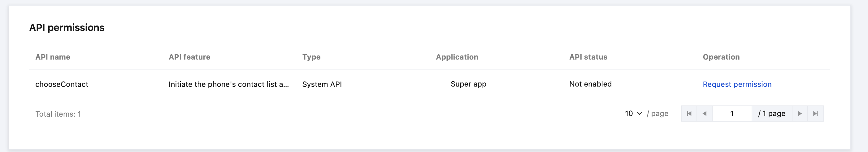Click the Operation column header

pos(721,57)
